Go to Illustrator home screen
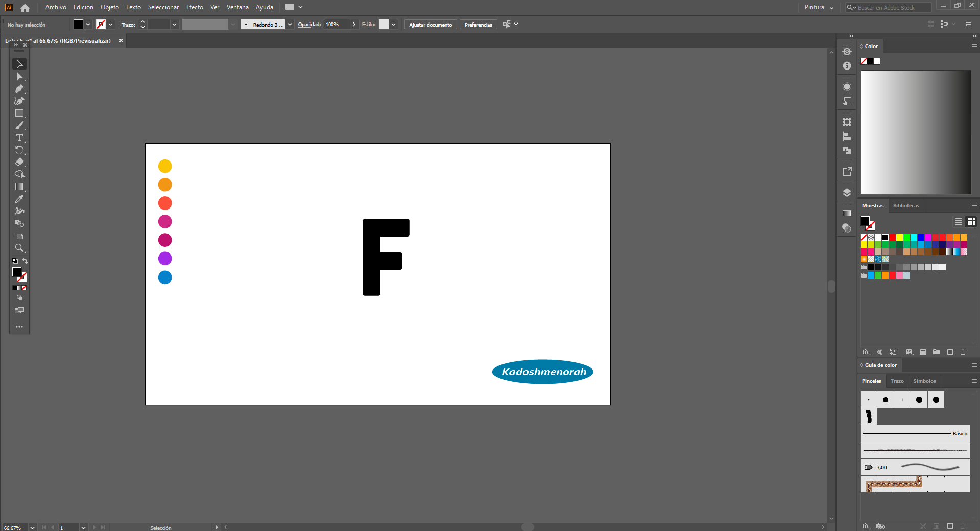The width and height of the screenshot is (980, 531). tap(25, 8)
